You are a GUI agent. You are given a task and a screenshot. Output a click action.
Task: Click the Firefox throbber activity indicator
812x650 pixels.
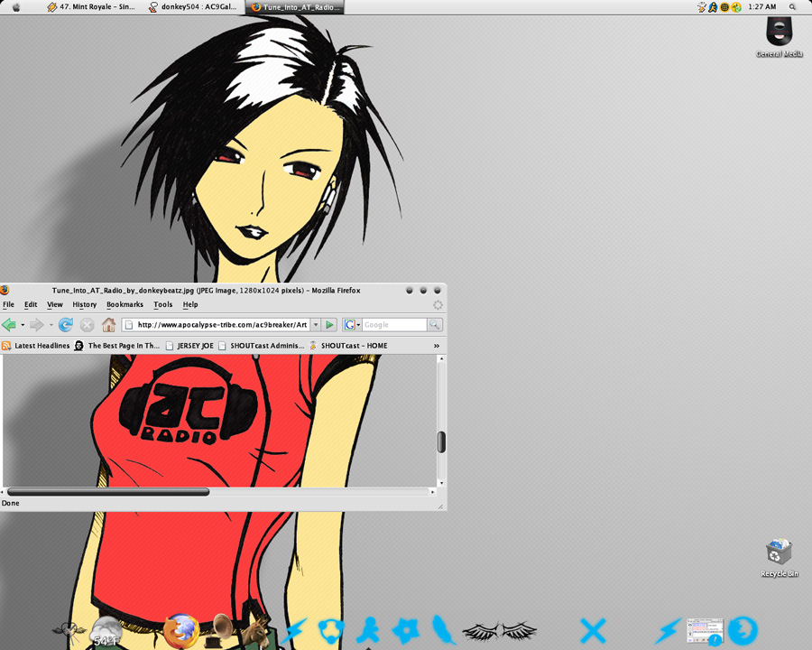click(438, 305)
